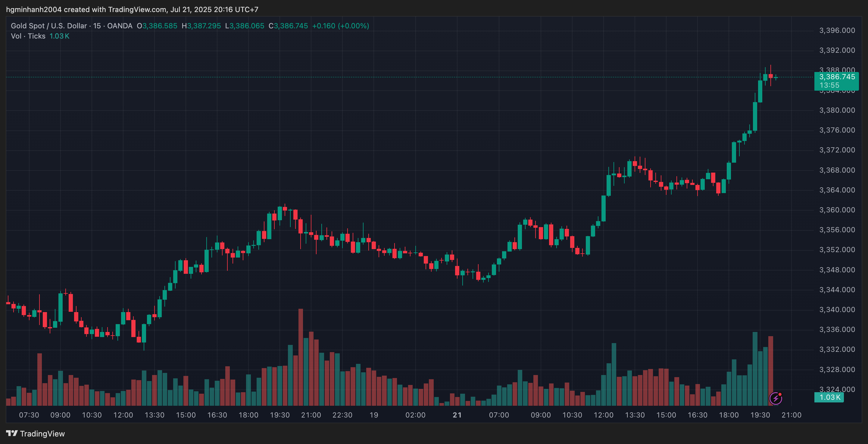
Task: Click the close value C3,386.745
Action: click(288, 26)
